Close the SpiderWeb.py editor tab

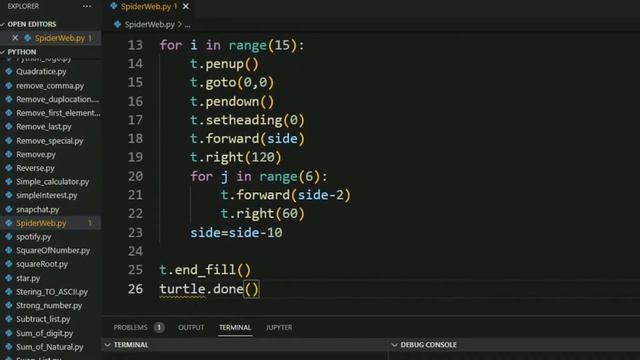[x=186, y=6]
